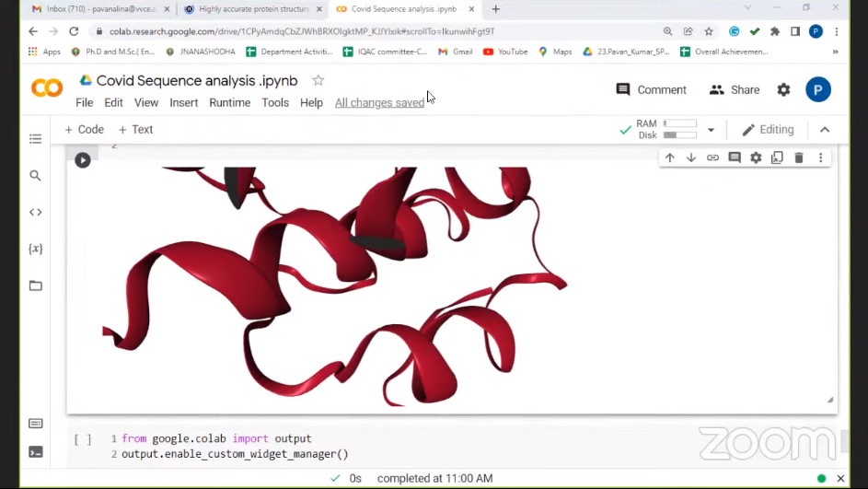Toggle the browser side panel icon

tap(795, 31)
